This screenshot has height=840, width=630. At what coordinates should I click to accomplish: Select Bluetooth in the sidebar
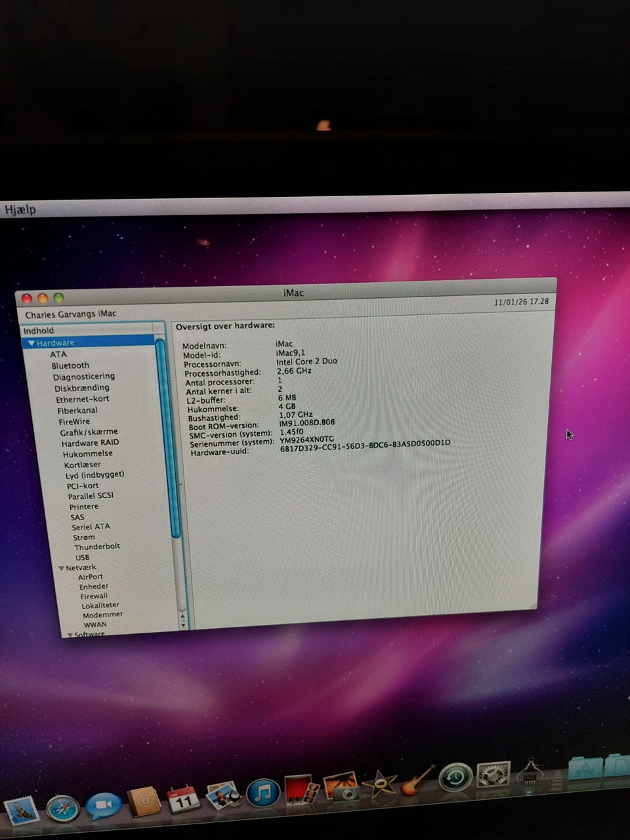click(x=70, y=366)
